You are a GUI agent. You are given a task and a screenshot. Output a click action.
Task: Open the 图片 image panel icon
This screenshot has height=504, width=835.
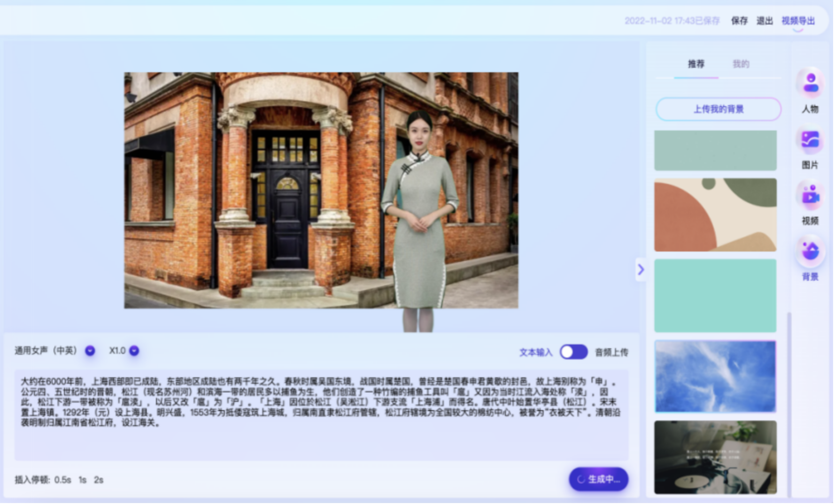(x=810, y=140)
